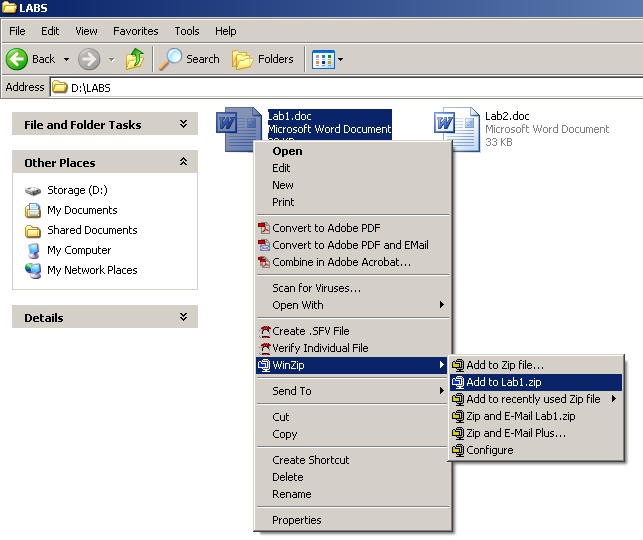This screenshot has width=643, height=540.
Task: Select Scan for Viruses
Action: click(x=353, y=288)
